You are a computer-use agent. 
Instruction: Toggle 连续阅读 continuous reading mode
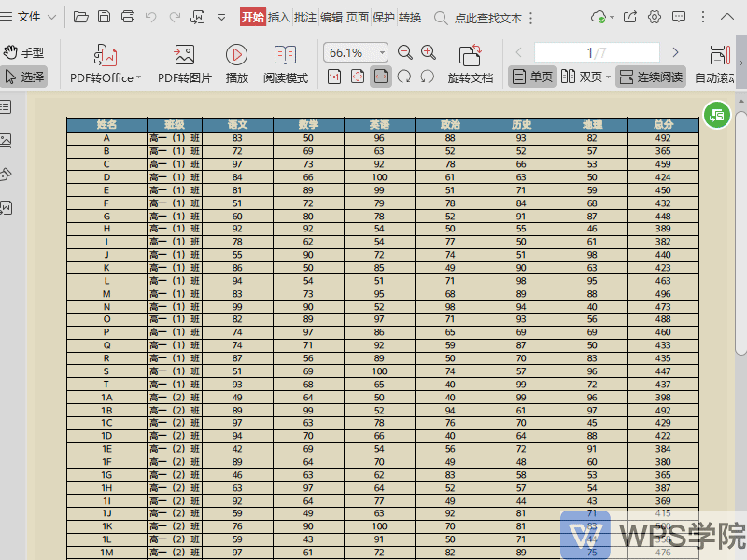click(649, 77)
